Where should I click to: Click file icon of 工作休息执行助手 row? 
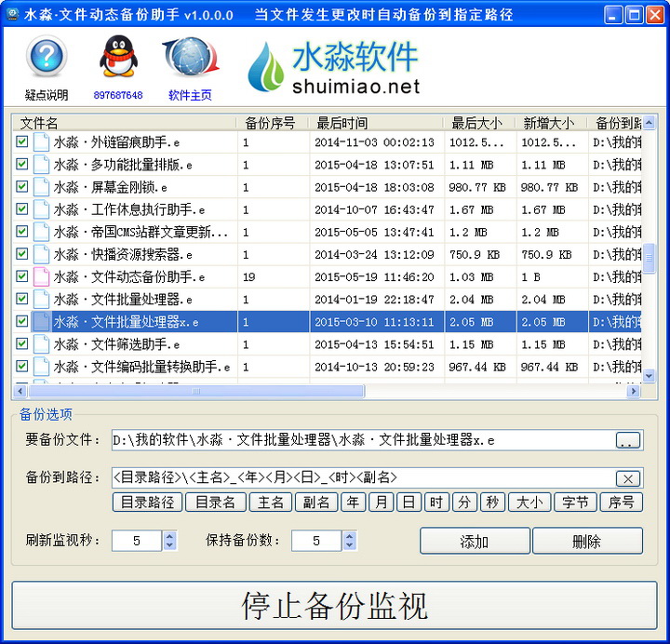pyautogui.click(x=41, y=209)
